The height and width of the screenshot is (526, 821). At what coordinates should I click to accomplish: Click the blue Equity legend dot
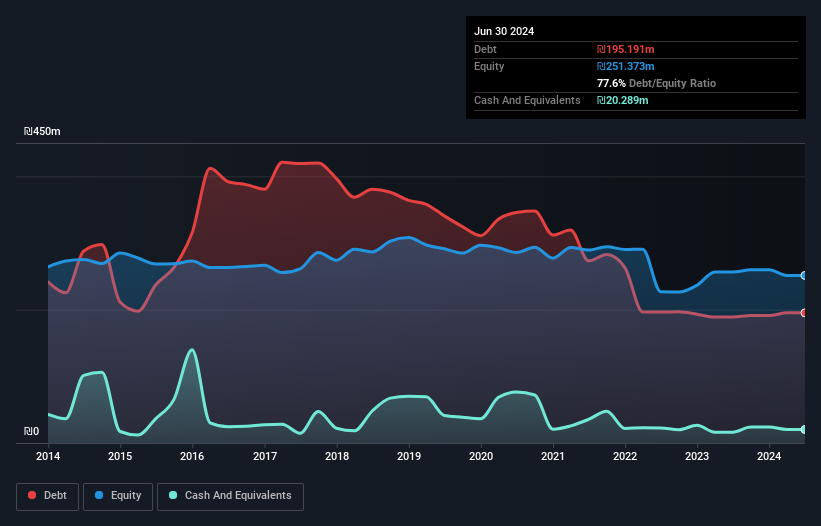point(99,495)
